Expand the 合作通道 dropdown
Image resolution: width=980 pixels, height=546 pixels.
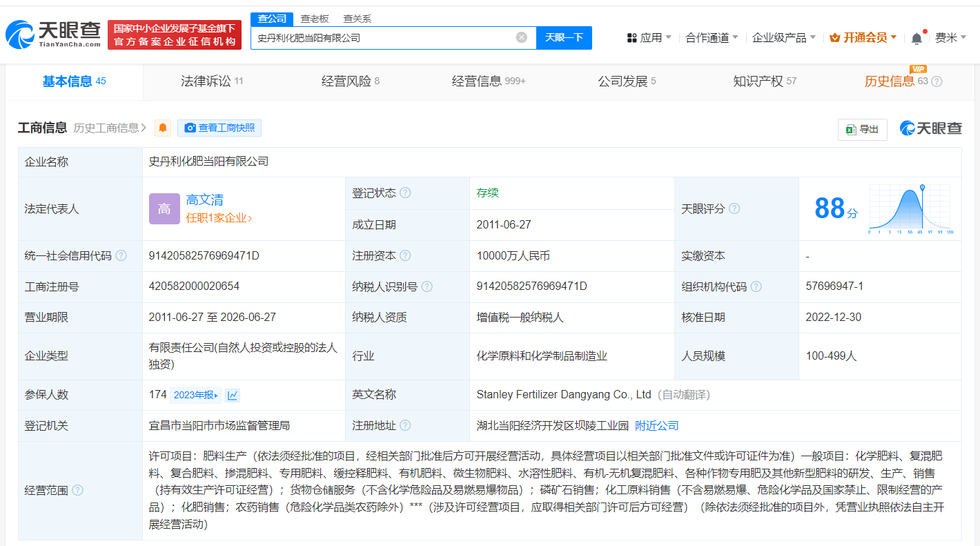[712, 38]
